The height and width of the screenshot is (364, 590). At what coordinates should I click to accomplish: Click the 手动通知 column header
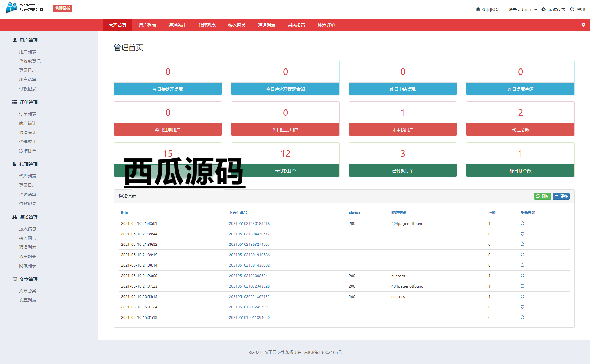(528, 213)
